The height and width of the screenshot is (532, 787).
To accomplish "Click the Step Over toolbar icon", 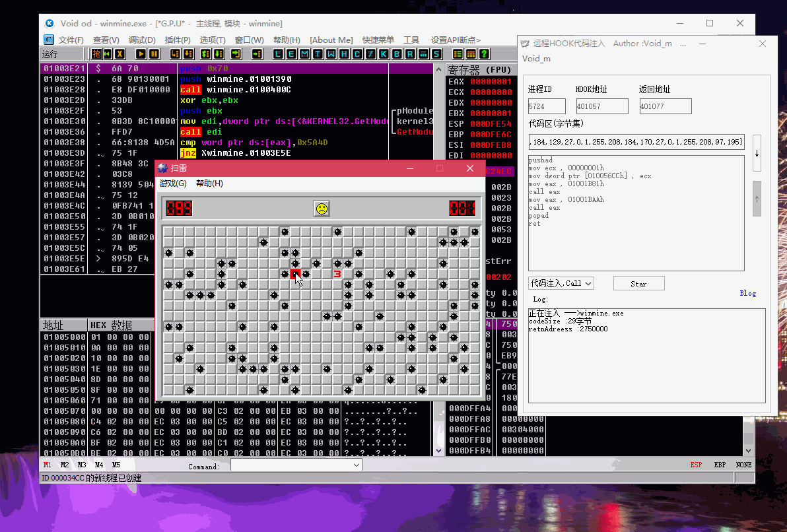I will coord(188,53).
